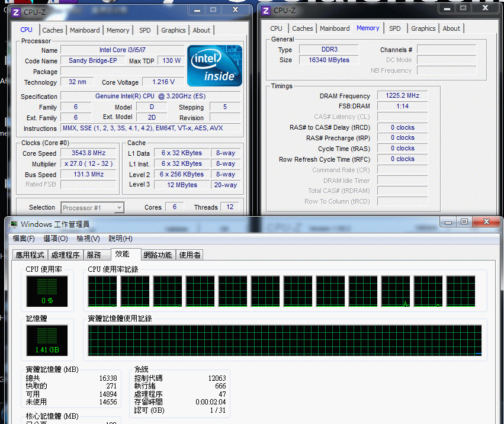Click the CPU usage 0 % meter

click(x=47, y=291)
